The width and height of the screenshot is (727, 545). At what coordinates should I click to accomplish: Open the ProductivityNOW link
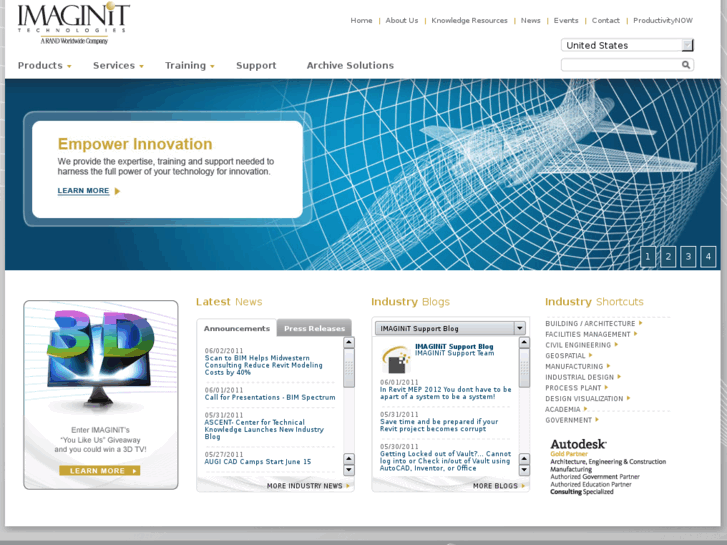tap(663, 20)
